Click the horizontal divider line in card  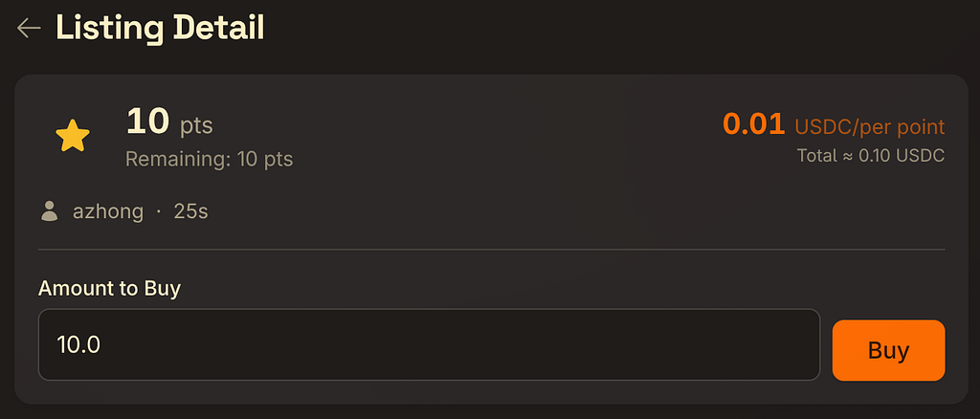pyautogui.click(x=491, y=250)
